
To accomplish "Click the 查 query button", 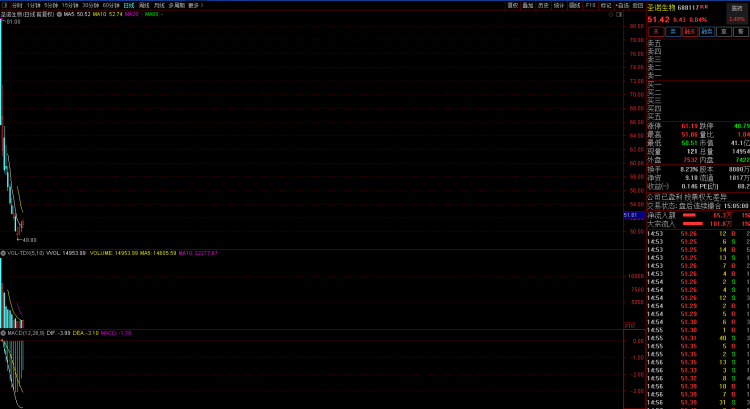I will click(724, 32).
